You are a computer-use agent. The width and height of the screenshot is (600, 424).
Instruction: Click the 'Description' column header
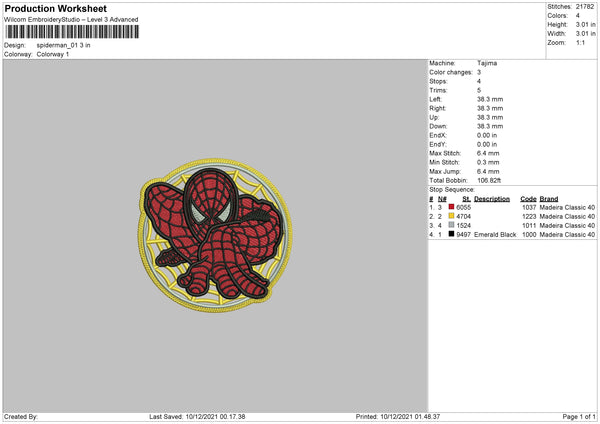[492, 199]
